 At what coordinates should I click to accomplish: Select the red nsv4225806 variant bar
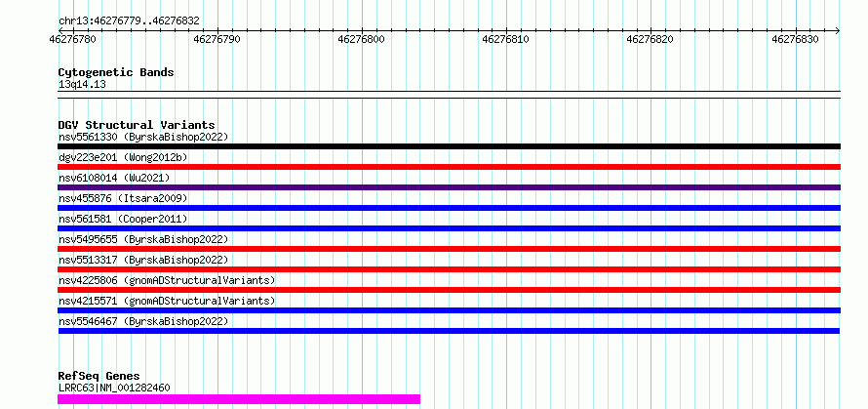pos(449,290)
